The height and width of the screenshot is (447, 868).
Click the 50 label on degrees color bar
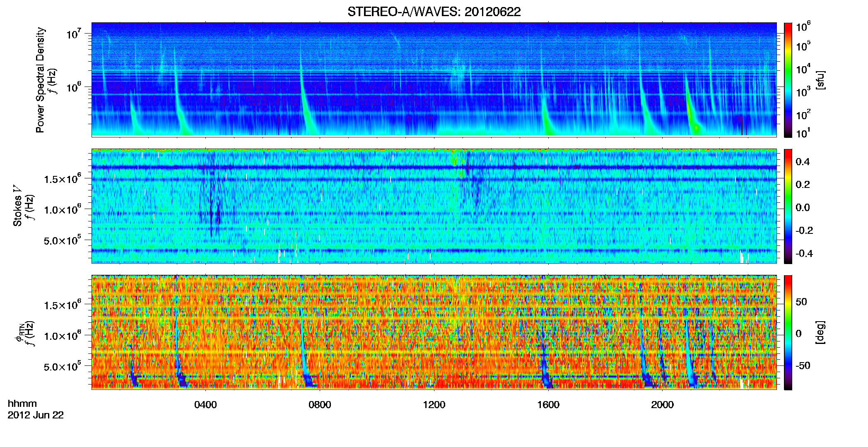click(x=801, y=302)
